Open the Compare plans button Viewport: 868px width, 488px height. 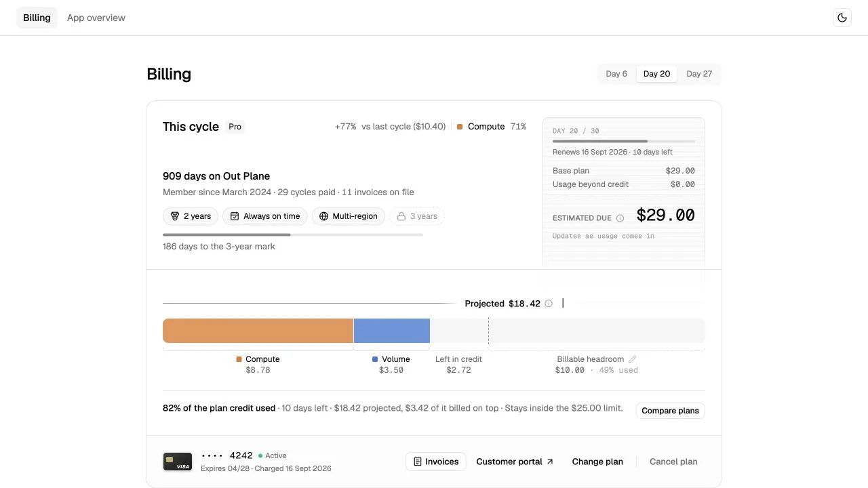point(670,411)
